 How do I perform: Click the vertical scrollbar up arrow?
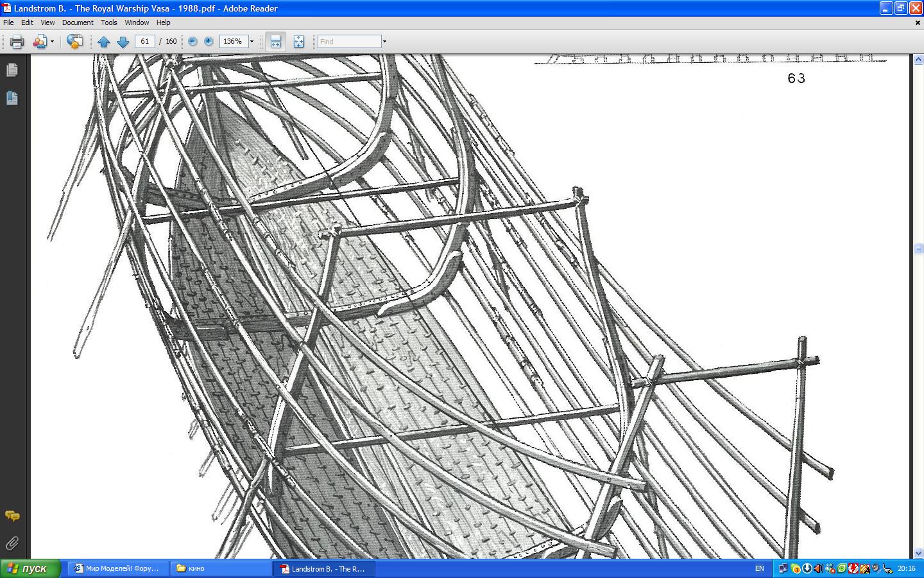pyautogui.click(x=918, y=59)
